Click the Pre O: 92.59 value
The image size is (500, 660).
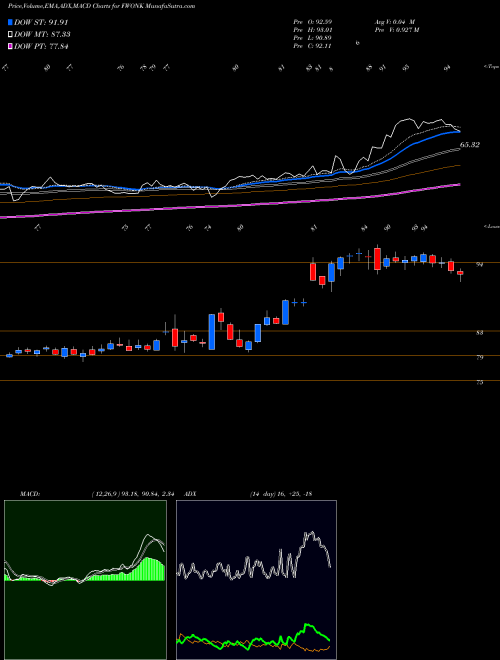pyautogui.click(x=312, y=22)
